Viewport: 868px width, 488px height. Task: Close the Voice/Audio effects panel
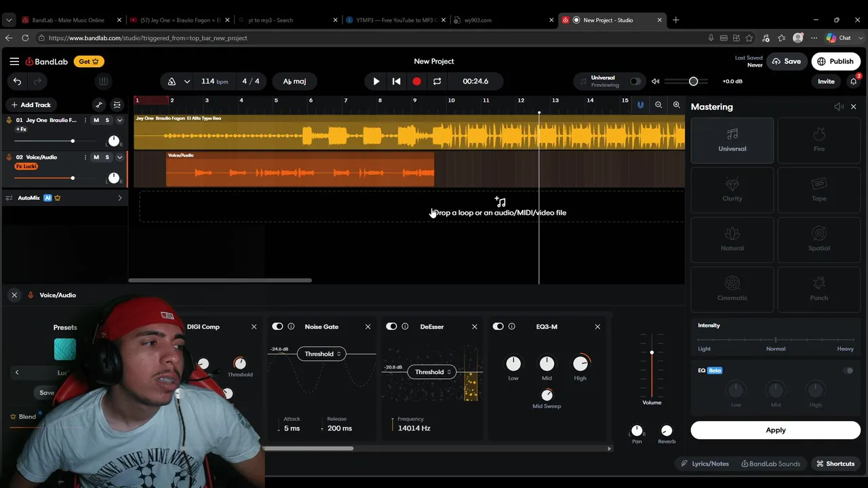coord(14,295)
